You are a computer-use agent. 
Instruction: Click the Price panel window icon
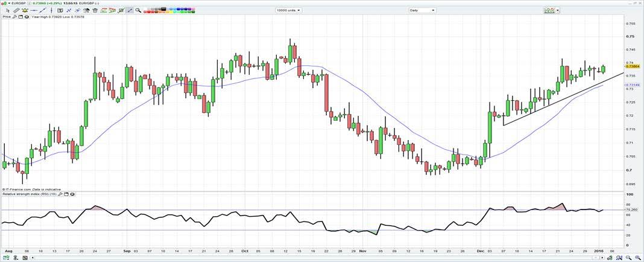tap(21, 17)
